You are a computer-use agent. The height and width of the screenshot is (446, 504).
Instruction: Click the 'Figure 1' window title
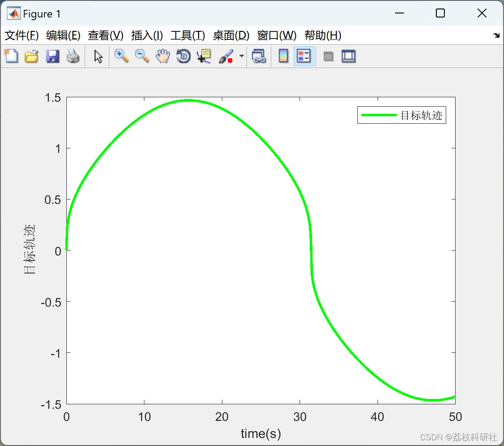tap(42, 14)
